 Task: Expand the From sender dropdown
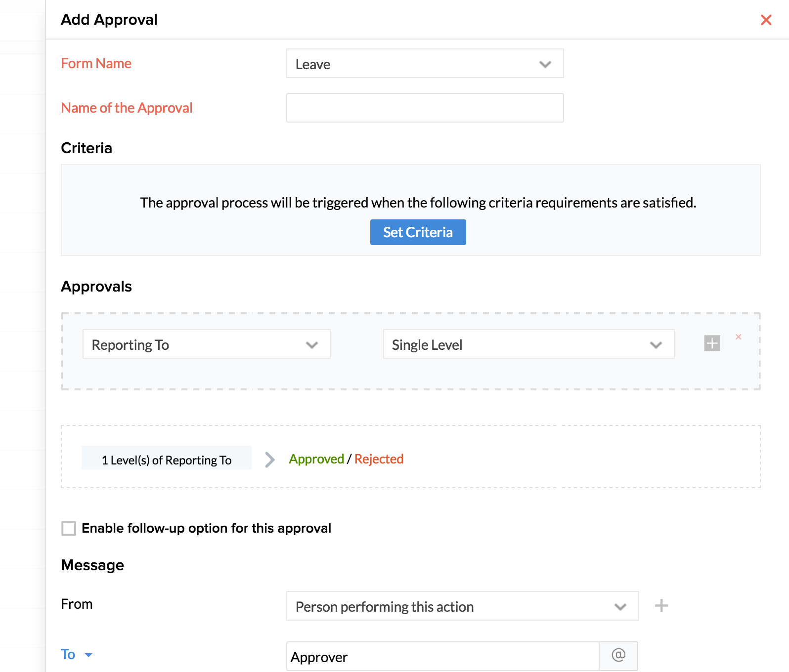click(x=462, y=606)
